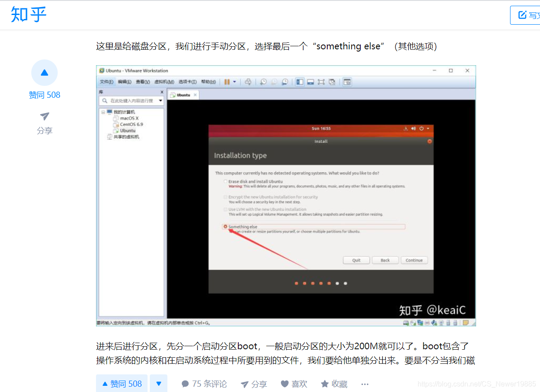
Task: Click the 写文章 pencil button
Action: coord(525,15)
